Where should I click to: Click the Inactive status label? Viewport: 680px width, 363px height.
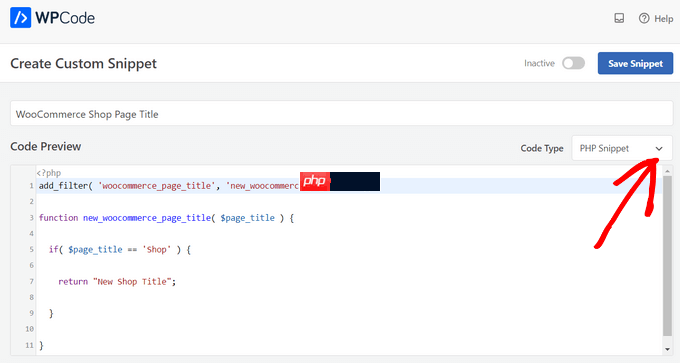pyautogui.click(x=539, y=63)
